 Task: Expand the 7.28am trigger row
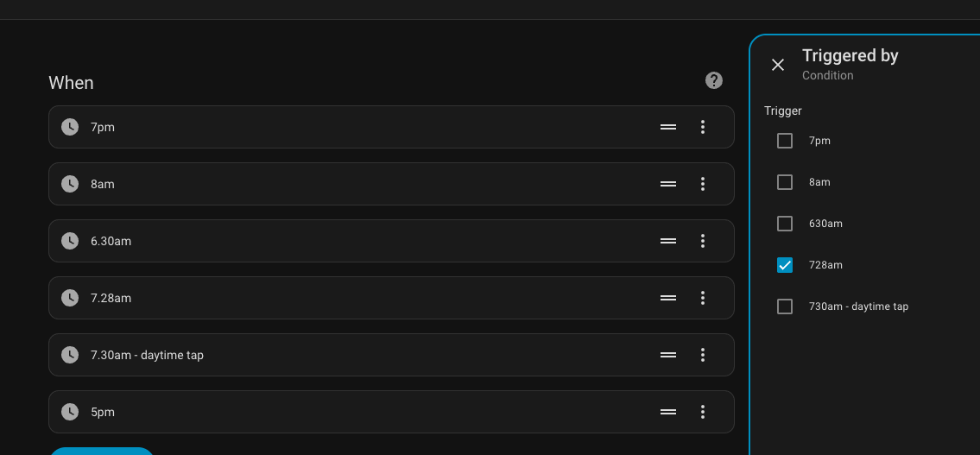pyautogui.click(x=345, y=298)
